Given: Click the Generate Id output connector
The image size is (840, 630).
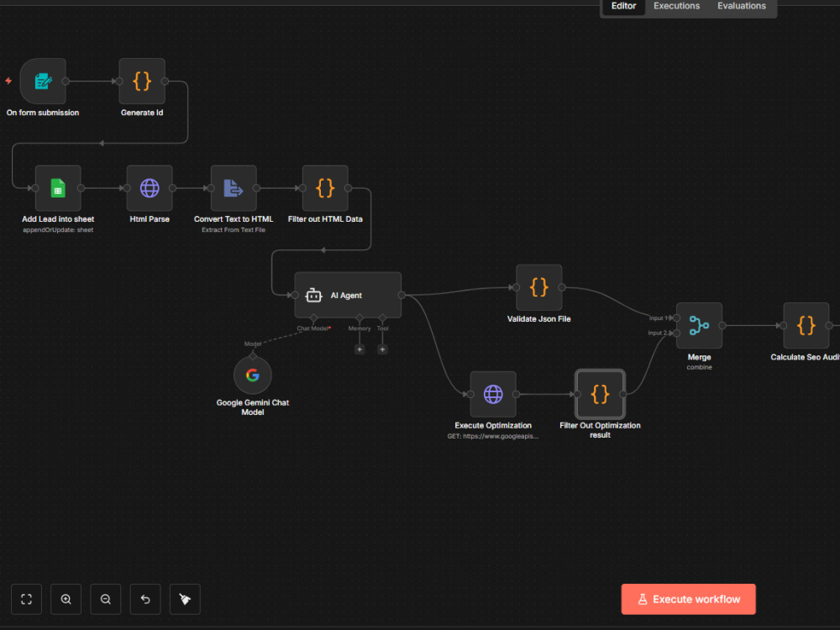Looking at the screenshot, I should point(165,81).
